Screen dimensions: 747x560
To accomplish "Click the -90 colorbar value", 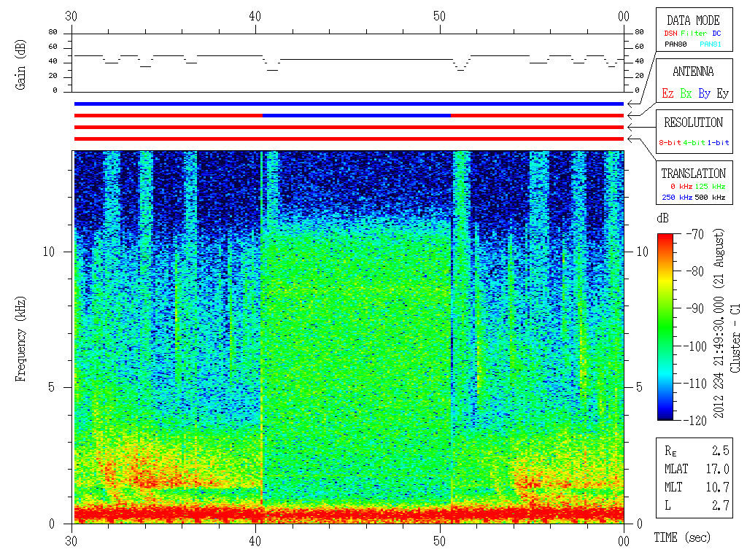I will point(695,308).
